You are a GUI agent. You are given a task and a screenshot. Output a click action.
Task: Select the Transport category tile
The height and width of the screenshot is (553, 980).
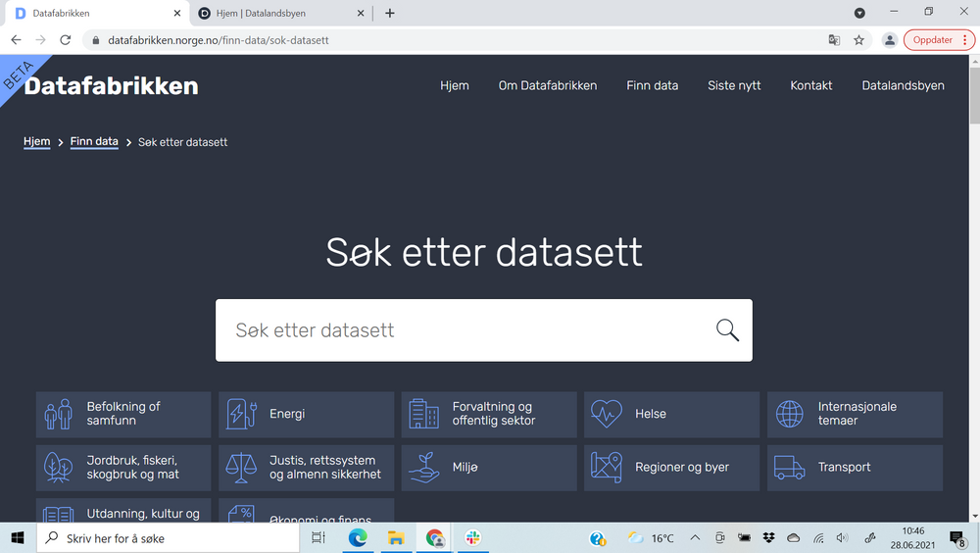click(855, 468)
